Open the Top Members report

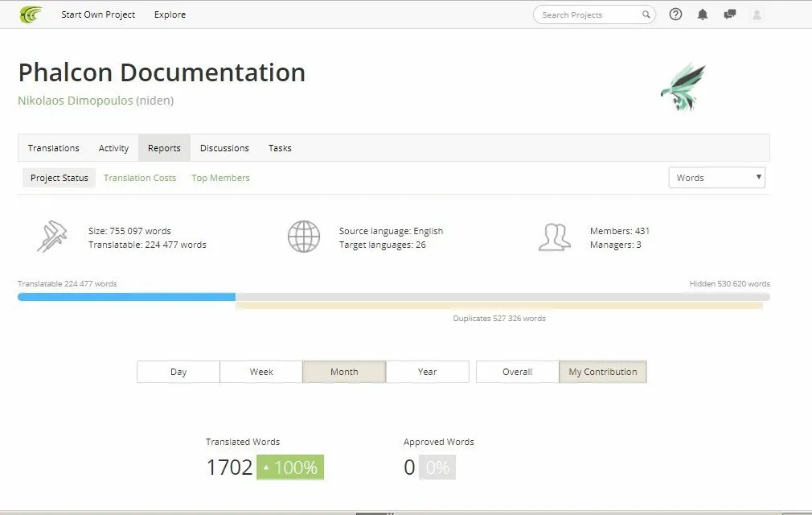[220, 178]
